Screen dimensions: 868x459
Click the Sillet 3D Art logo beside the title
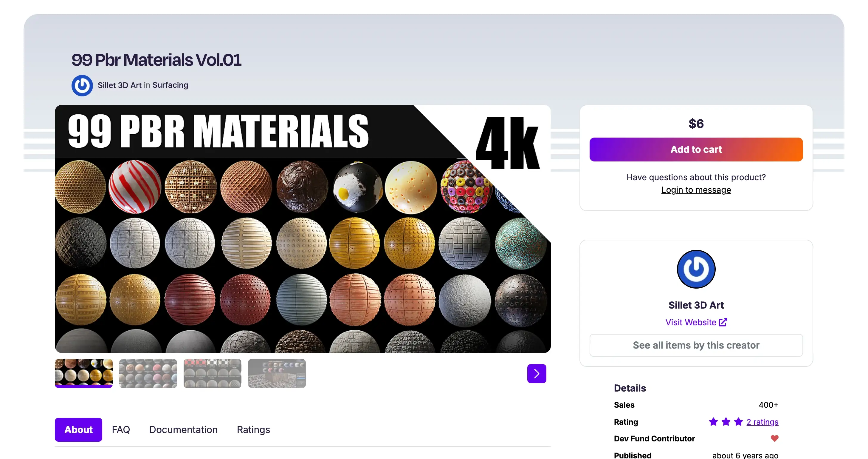click(x=82, y=85)
